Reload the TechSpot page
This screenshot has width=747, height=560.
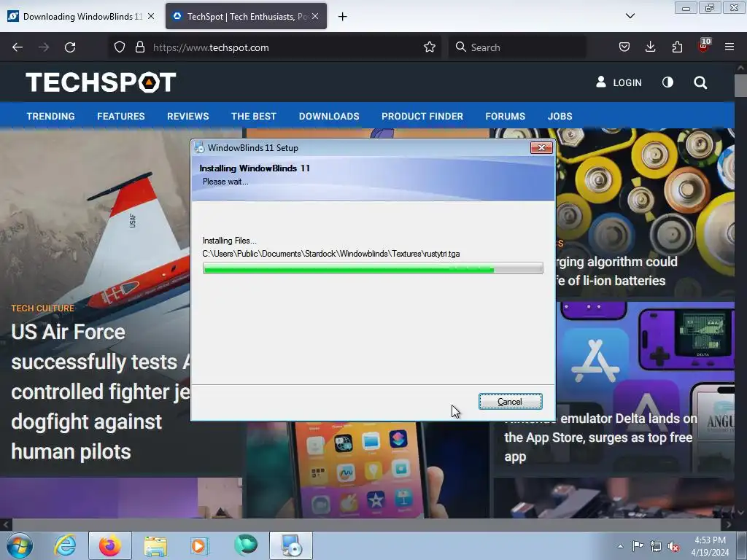pos(70,47)
